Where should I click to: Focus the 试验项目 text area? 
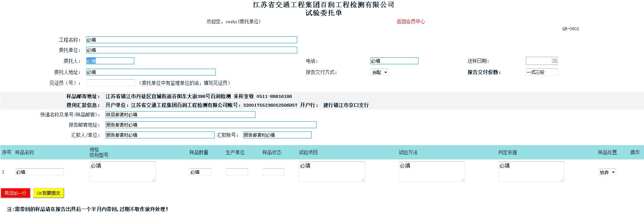point(332,172)
